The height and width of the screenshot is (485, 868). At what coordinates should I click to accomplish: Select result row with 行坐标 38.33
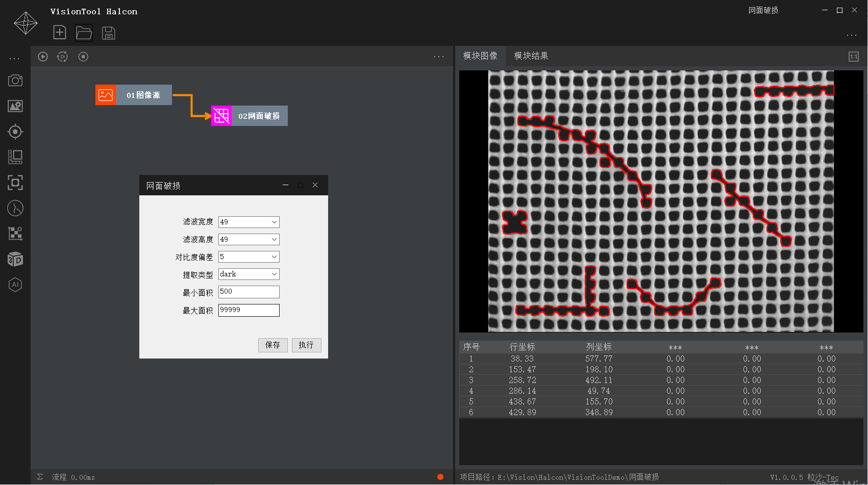(x=661, y=359)
